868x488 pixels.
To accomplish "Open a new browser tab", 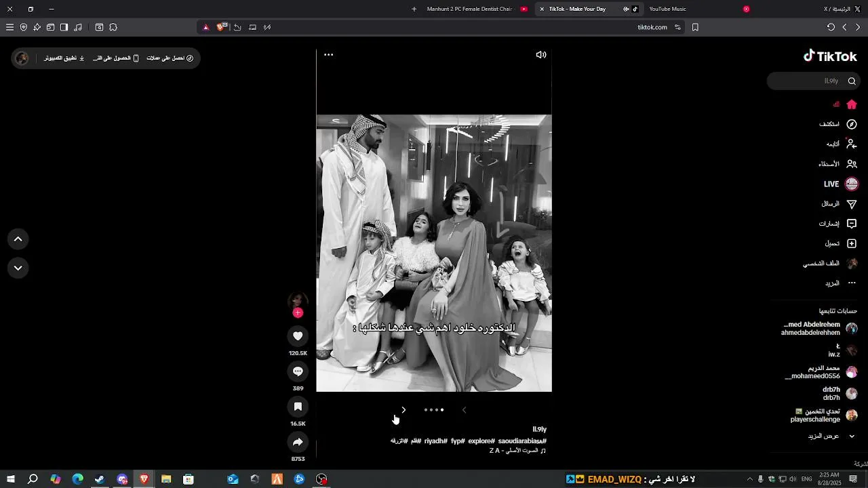I will (414, 9).
